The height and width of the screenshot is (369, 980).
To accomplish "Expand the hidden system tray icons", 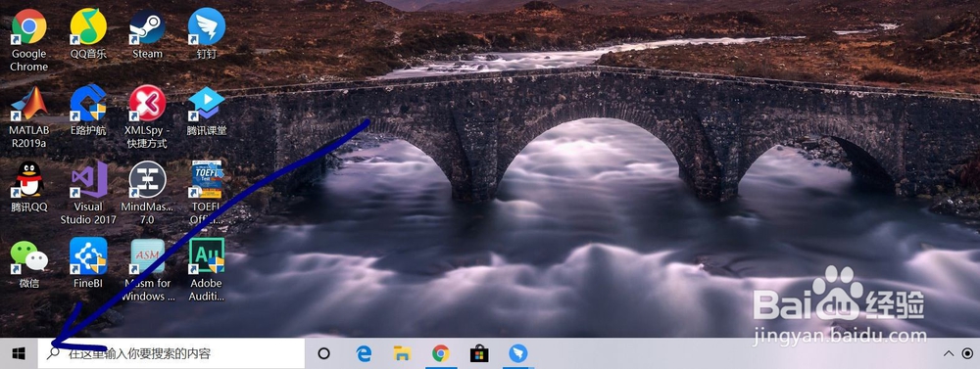I will [948, 354].
